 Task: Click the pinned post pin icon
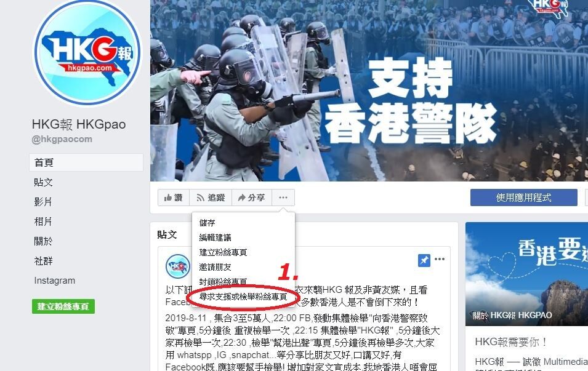pos(424,260)
